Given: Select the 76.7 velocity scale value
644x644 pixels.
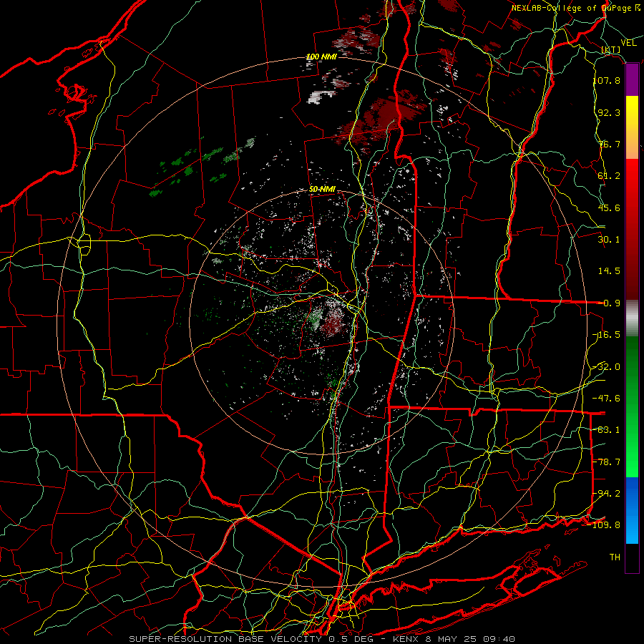Looking at the screenshot, I should (x=609, y=144).
